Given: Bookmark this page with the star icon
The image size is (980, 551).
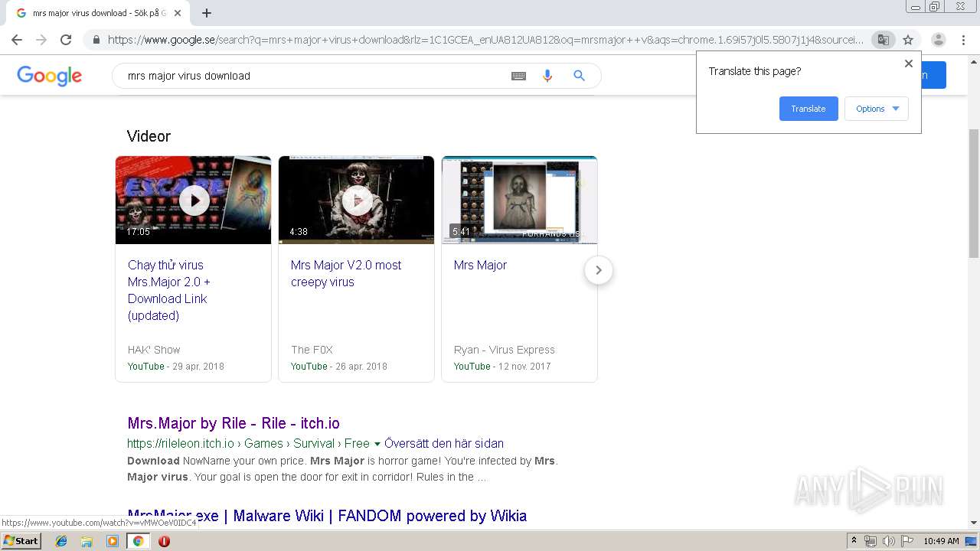Looking at the screenshot, I should 908,40.
